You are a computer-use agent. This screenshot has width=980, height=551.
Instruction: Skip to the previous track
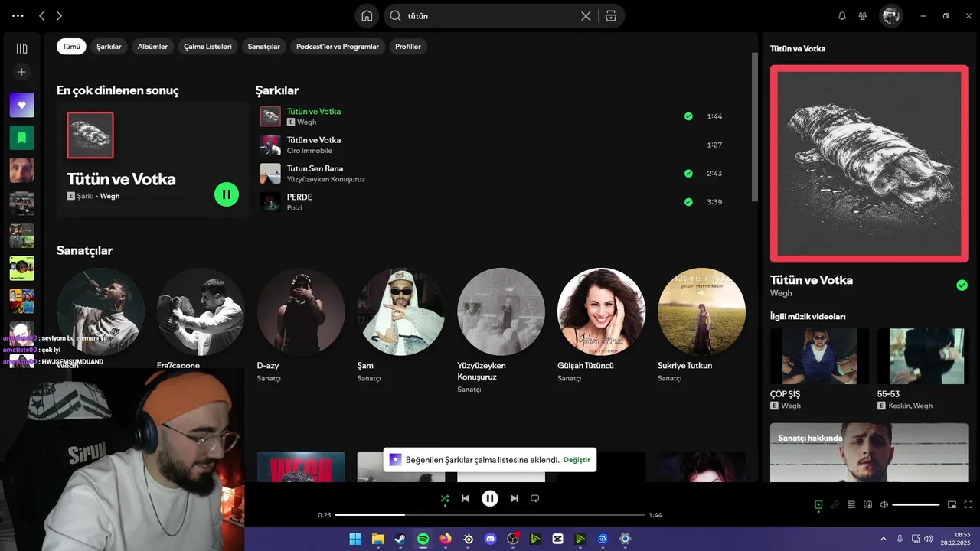pos(465,498)
